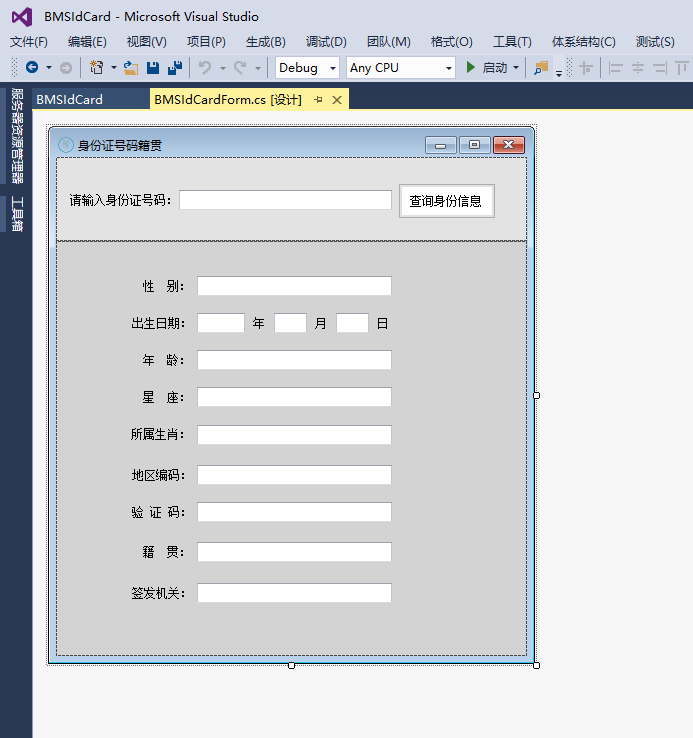Screen dimensions: 693x738
Task: Click the Align to Grid icon
Action: coord(586,68)
